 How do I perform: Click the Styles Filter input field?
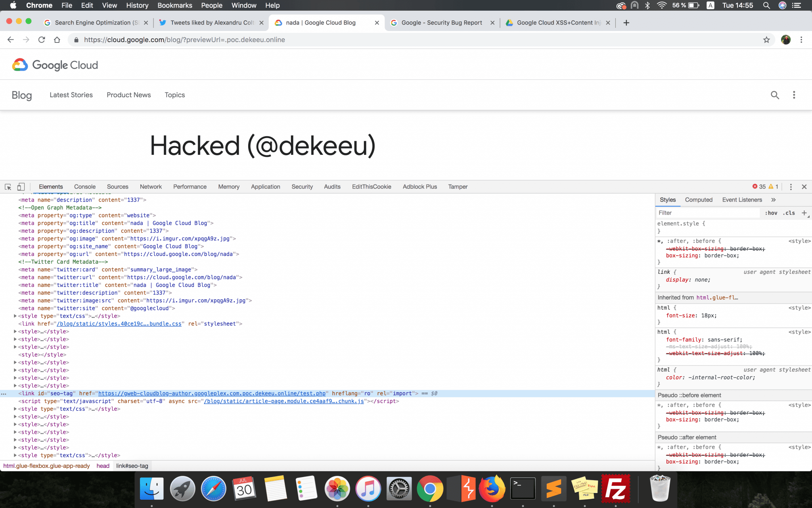coord(708,213)
